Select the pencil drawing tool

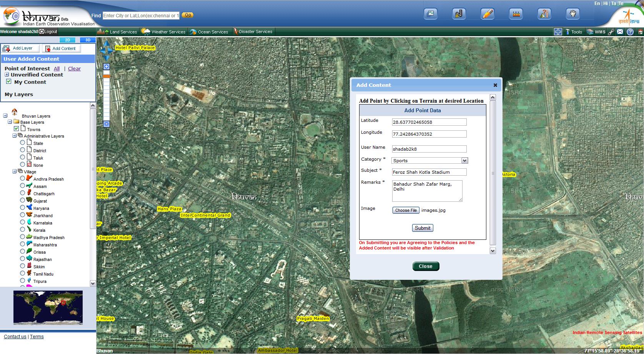coord(488,14)
